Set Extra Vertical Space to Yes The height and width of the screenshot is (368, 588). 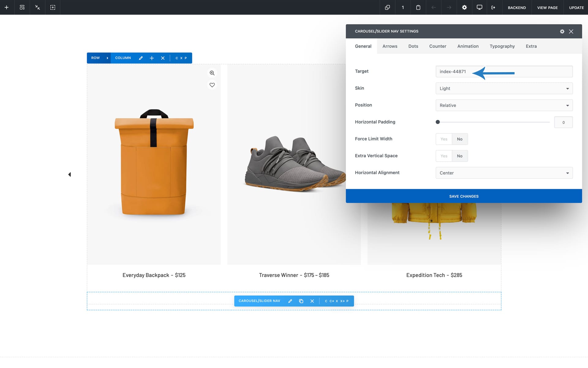444,156
